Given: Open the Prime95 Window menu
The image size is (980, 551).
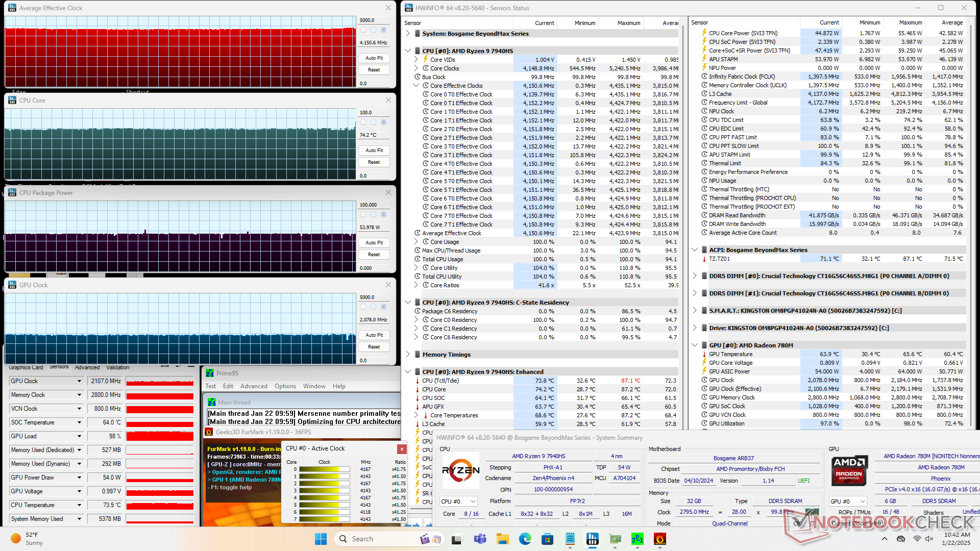Looking at the screenshot, I should pos(314,386).
